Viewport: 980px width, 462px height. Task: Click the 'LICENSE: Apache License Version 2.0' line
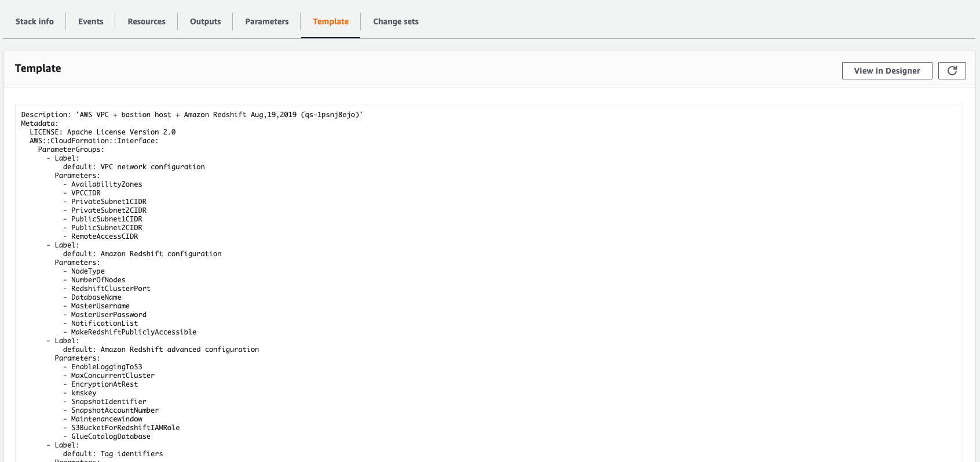pyautogui.click(x=103, y=132)
